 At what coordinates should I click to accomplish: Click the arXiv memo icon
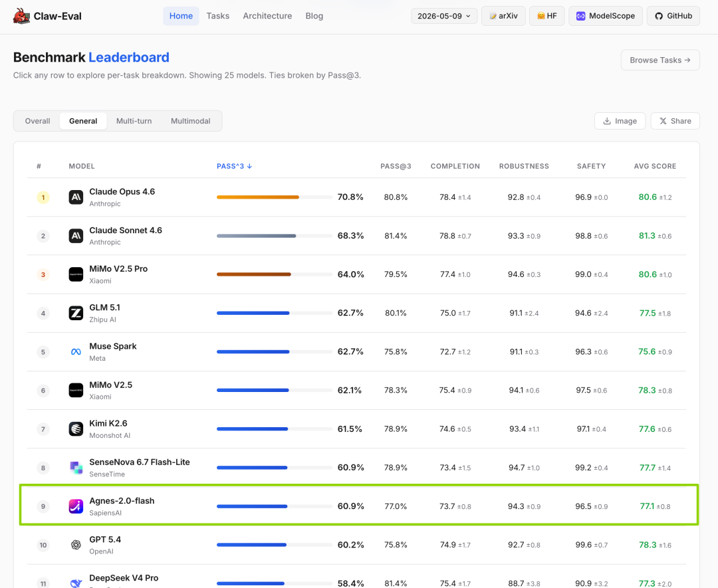493,16
